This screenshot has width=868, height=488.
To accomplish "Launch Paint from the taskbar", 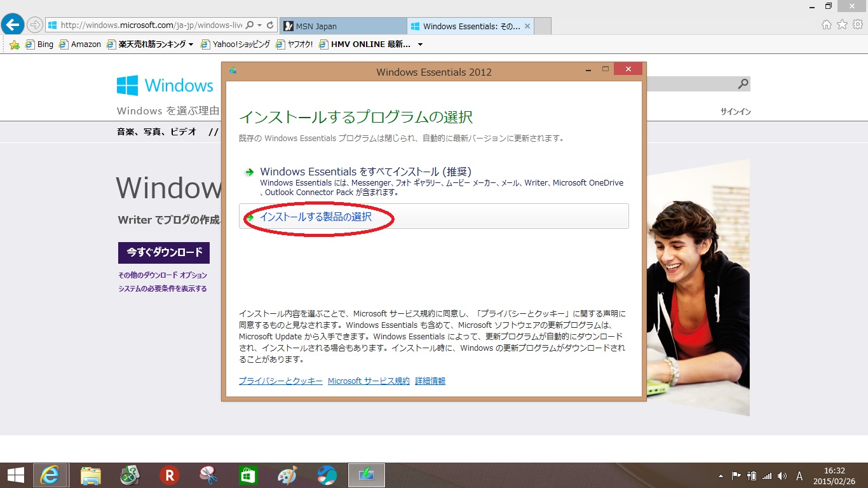I will (x=287, y=475).
